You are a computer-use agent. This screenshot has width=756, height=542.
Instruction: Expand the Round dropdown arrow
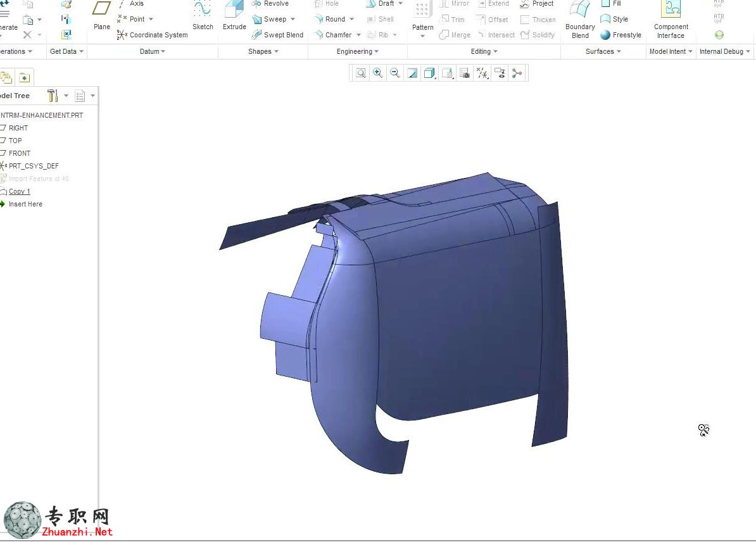coord(351,19)
